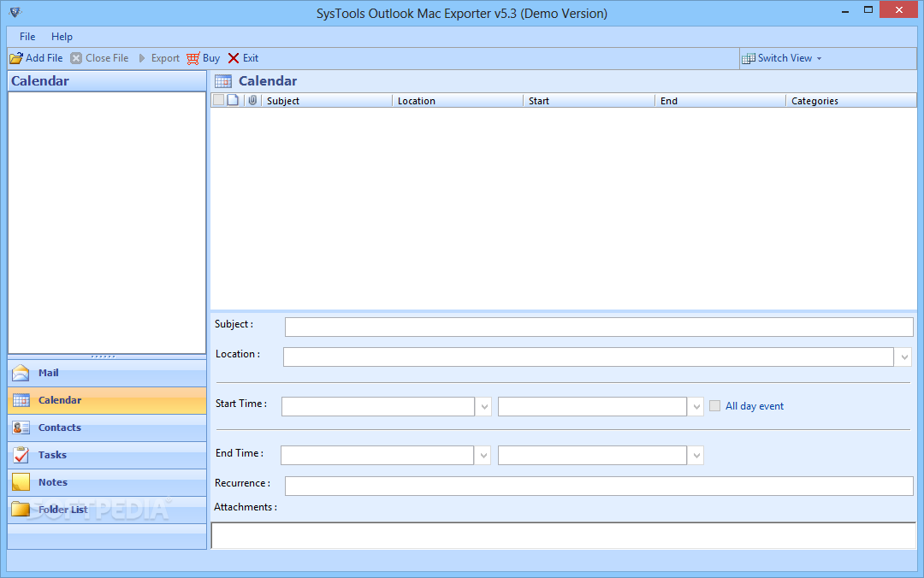
Task: Click the Exit button label
Action: coord(251,58)
